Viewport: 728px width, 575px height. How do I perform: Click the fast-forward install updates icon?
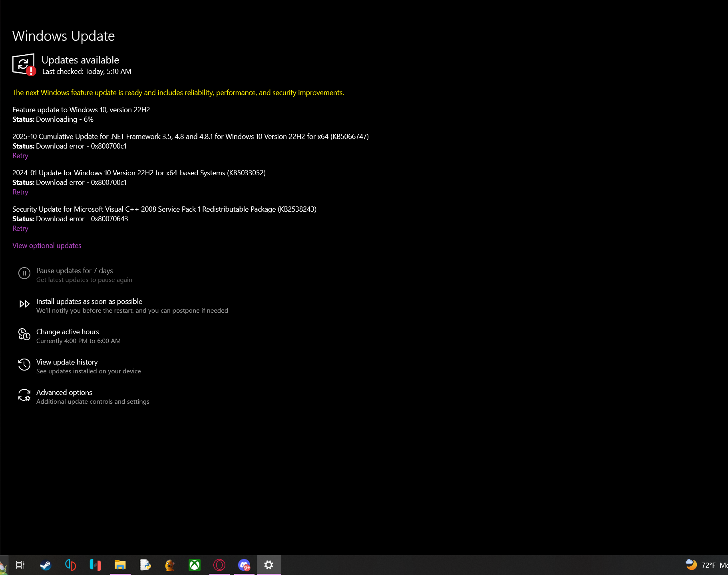point(24,304)
